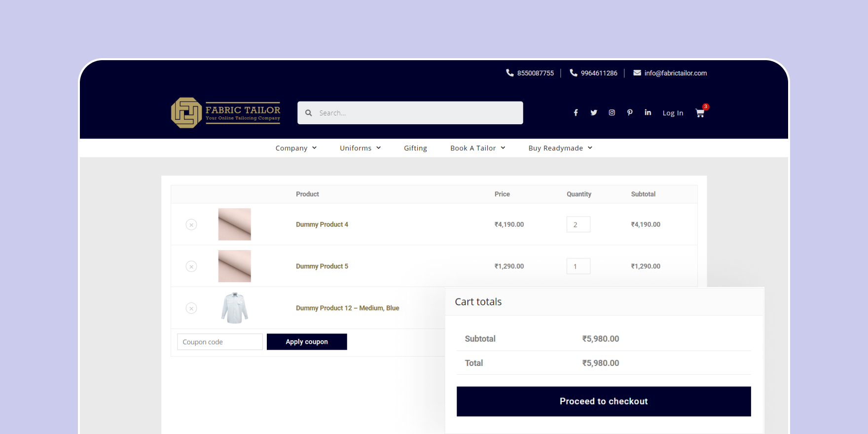Image resolution: width=868 pixels, height=434 pixels.
Task: Remove Dummy Product 4 from cart
Action: [x=191, y=225]
